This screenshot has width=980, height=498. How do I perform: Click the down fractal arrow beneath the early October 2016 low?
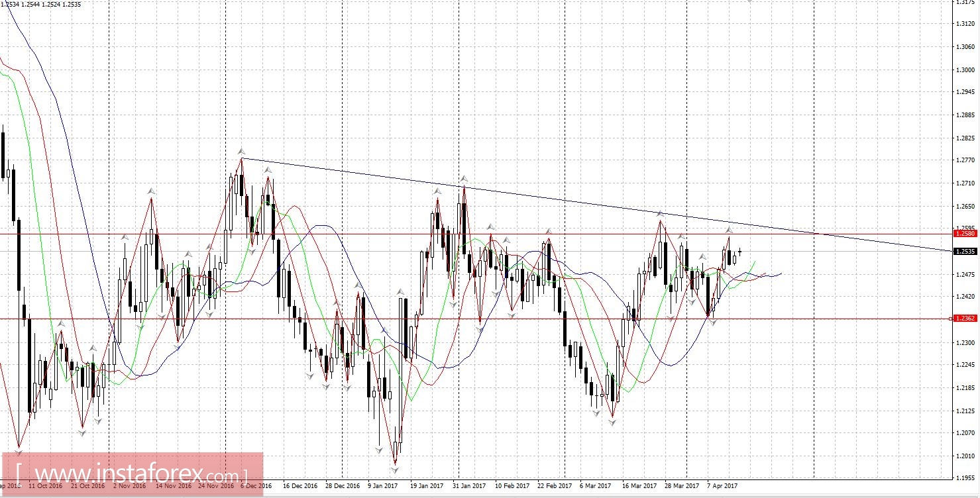(19, 452)
